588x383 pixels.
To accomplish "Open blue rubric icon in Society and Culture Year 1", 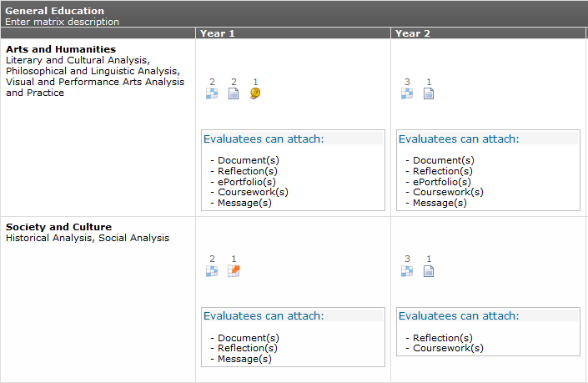I will point(212,271).
